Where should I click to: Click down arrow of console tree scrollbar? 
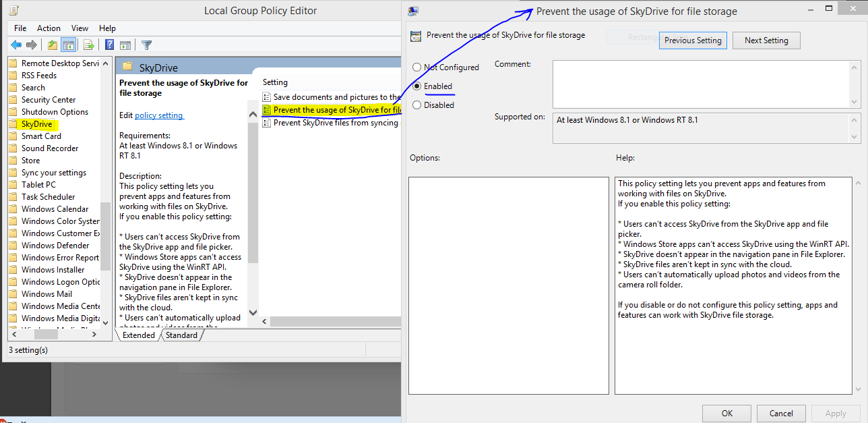[105, 323]
